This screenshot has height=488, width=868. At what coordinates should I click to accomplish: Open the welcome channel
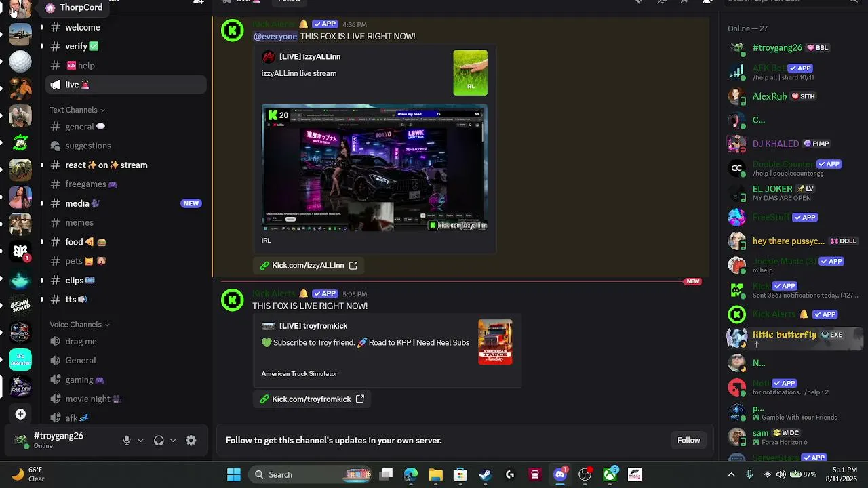pos(126,27)
